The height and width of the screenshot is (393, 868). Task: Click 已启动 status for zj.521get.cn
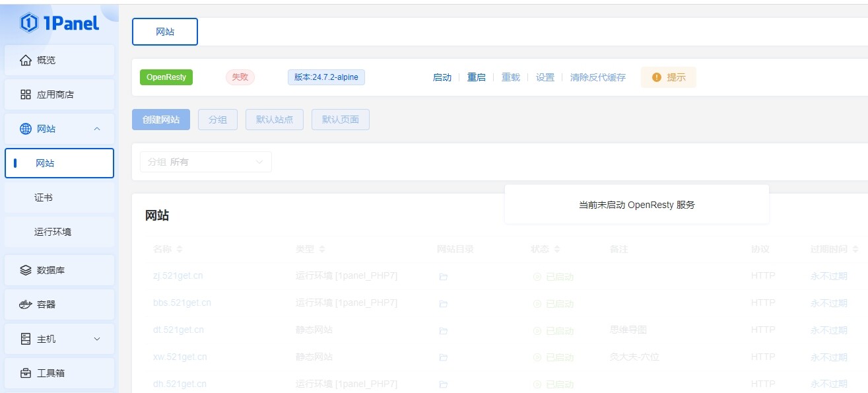[560, 277]
